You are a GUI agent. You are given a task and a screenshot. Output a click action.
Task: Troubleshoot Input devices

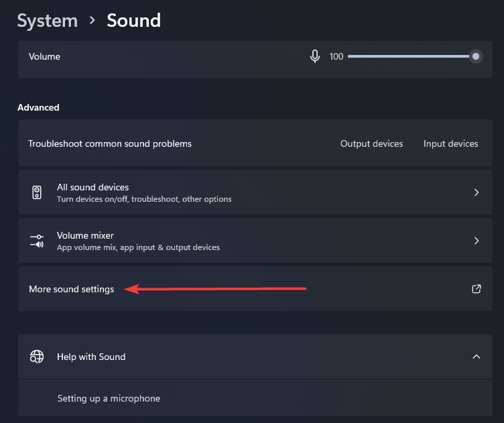450,143
